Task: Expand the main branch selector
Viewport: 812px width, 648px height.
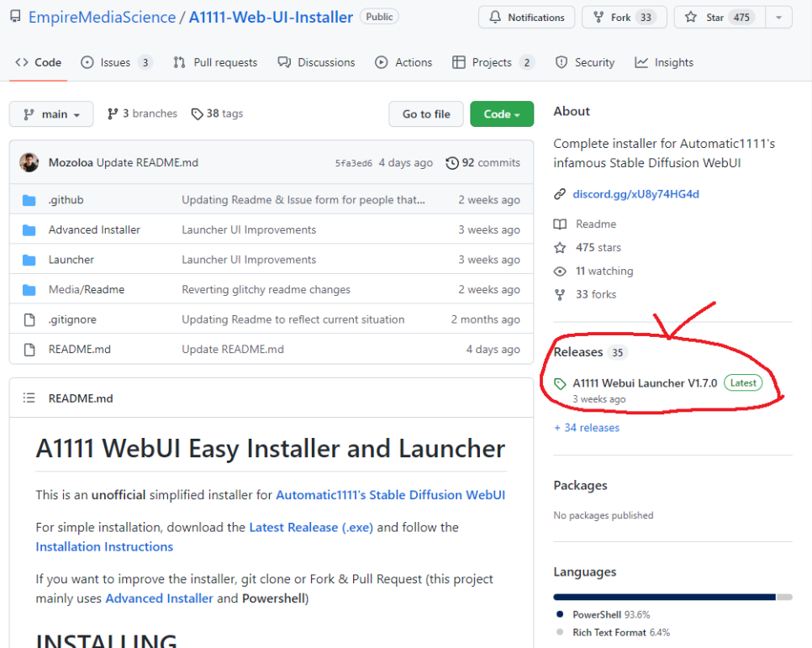Action: pyautogui.click(x=51, y=114)
